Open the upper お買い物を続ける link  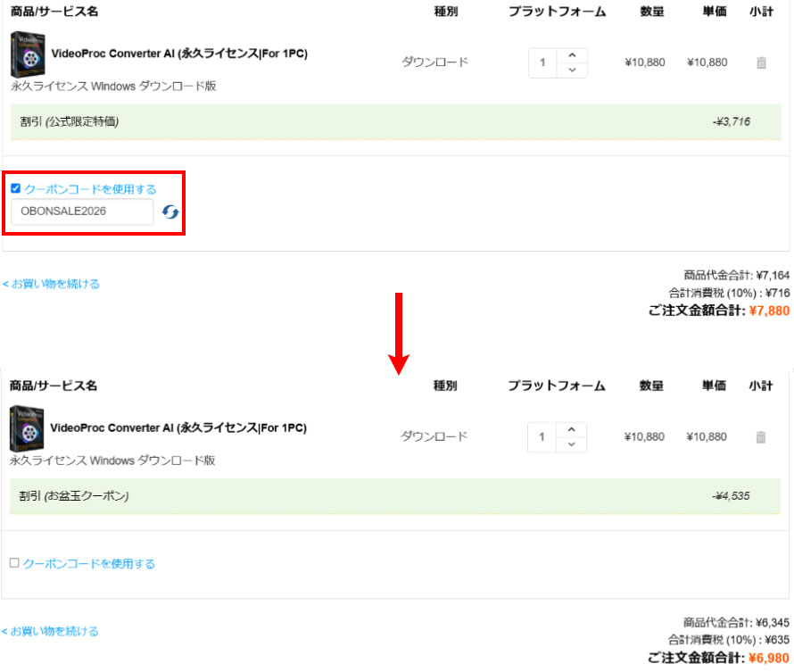[51, 284]
